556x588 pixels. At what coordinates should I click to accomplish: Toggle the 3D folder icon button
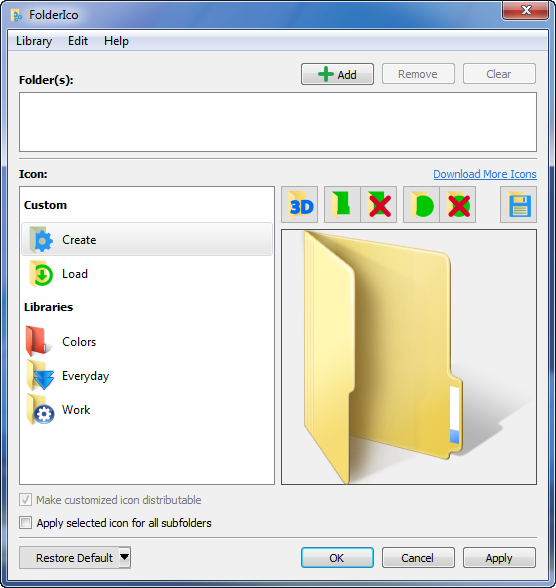pos(300,205)
